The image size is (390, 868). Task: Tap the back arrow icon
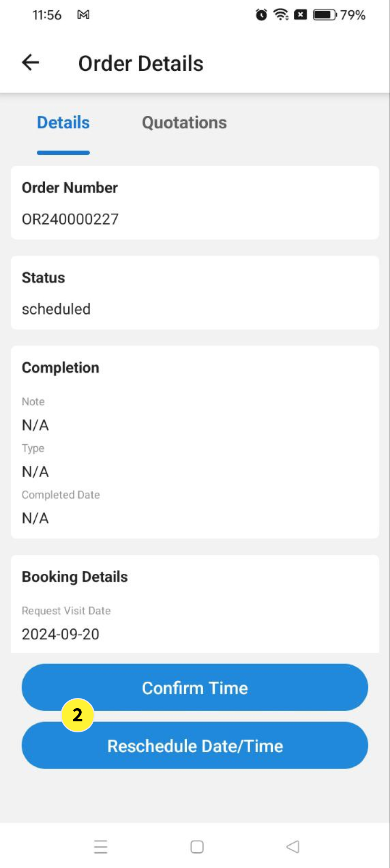coord(30,63)
